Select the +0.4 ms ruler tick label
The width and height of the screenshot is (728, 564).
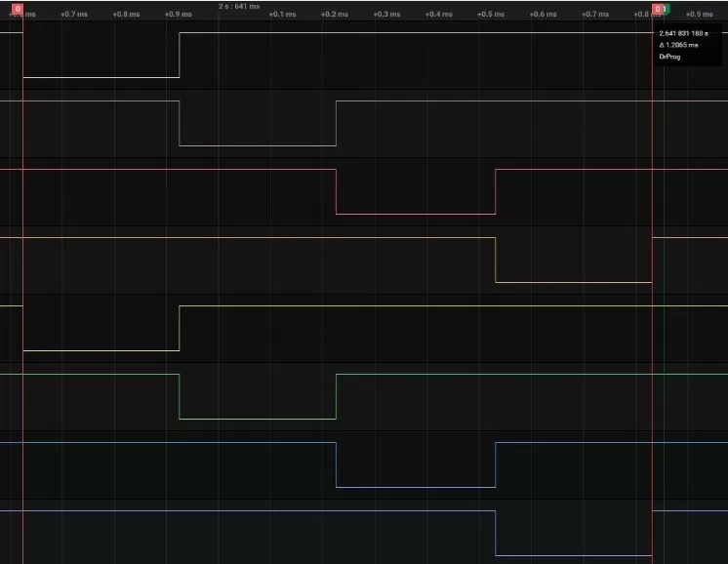(x=438, y=15)
